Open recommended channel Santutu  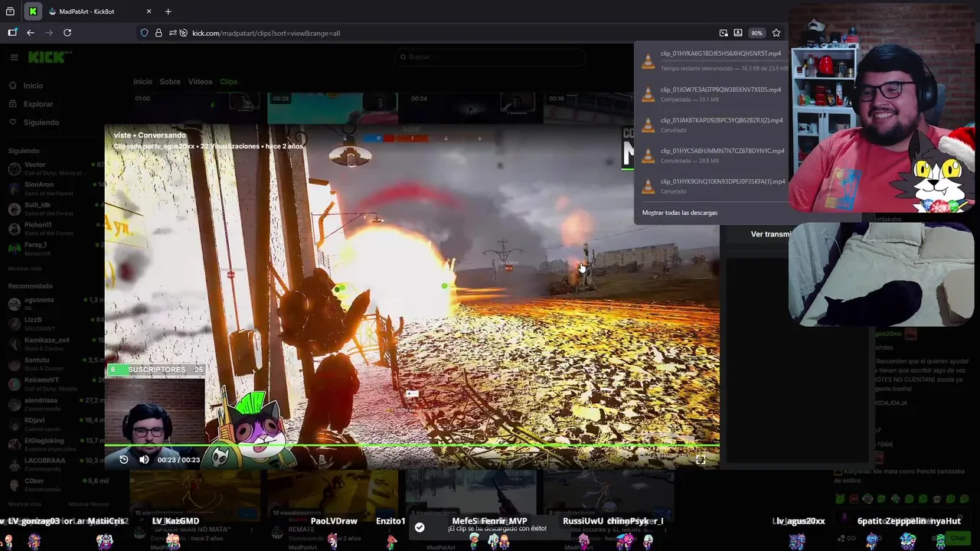pos(55,364)
